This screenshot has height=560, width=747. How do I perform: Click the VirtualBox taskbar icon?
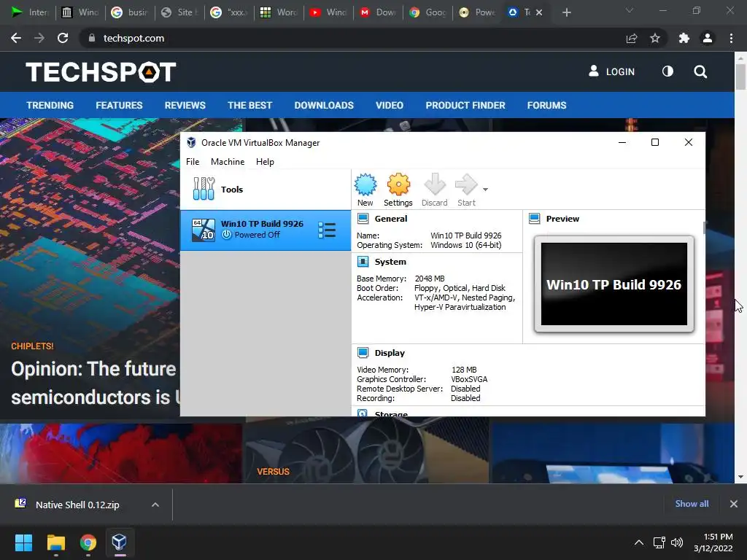point(120,542)
